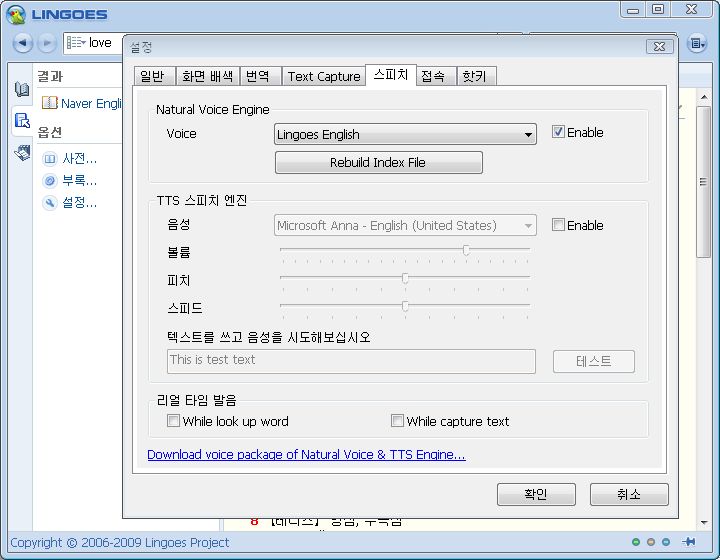This screenshot has height=560, width=720.
Task: Click the 볼륨 slider handle
Action: tap(466, 250)
